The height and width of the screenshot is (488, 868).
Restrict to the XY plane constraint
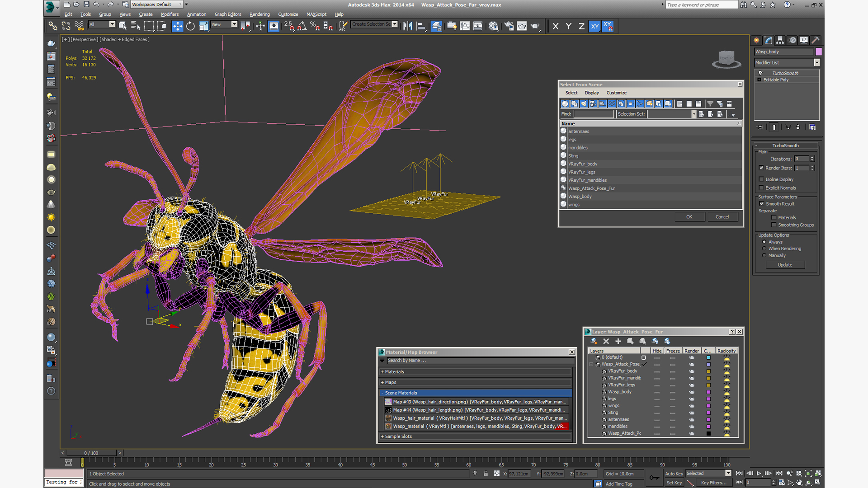[x=594, y=26]
